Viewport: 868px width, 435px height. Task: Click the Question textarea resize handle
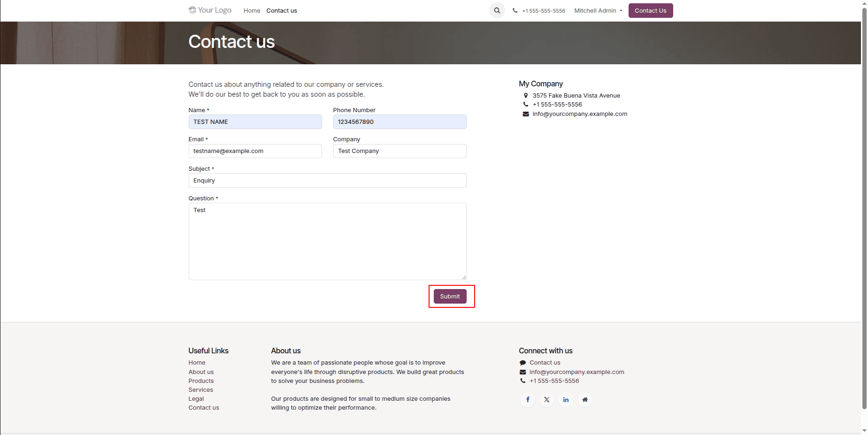point(464,277)
